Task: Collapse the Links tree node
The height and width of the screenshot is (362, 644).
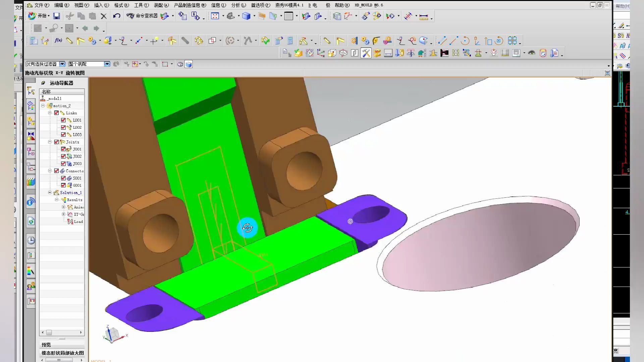Action: [x=50, y=113]
